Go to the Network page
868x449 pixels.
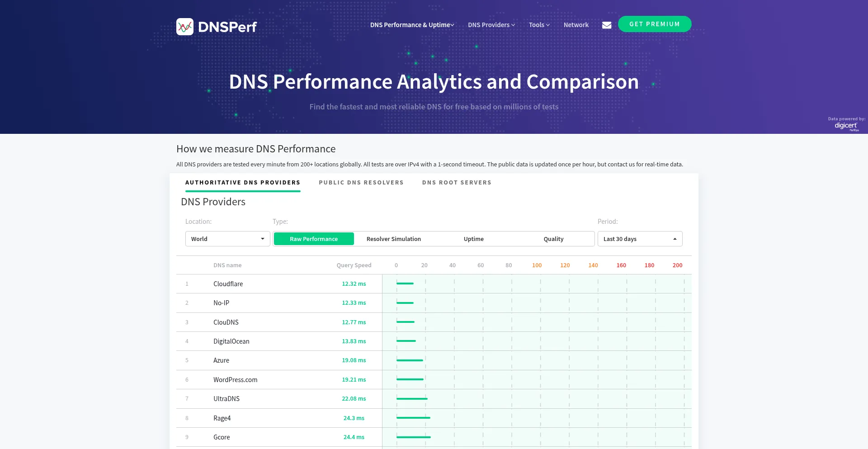point(576,25)
